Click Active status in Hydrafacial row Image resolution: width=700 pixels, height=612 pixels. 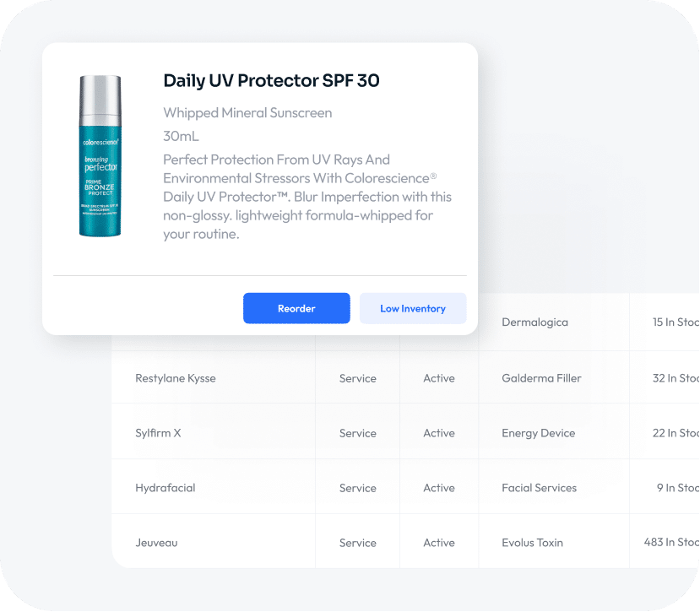[439, 488]
